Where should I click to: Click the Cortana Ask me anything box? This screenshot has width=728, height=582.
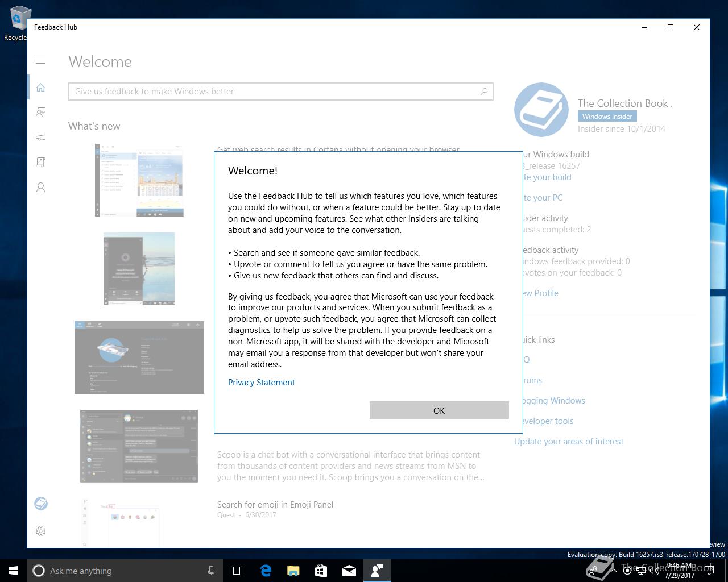[124, 571]
